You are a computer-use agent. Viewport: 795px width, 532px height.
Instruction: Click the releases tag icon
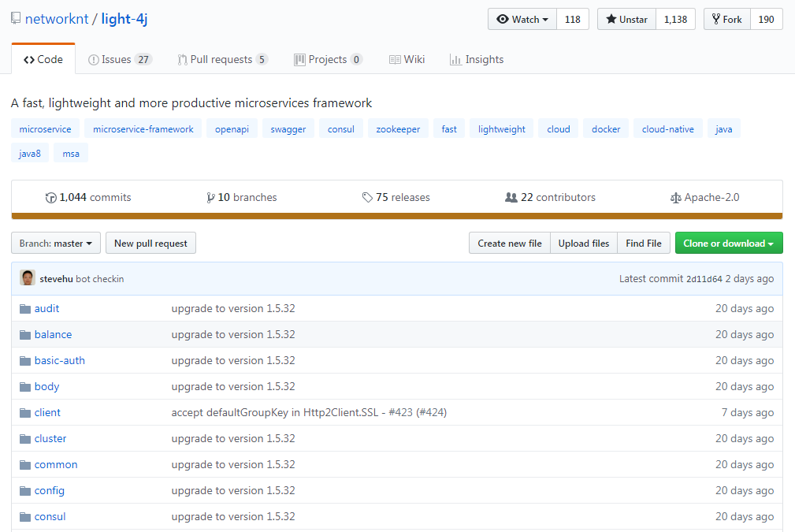point(367,198)
